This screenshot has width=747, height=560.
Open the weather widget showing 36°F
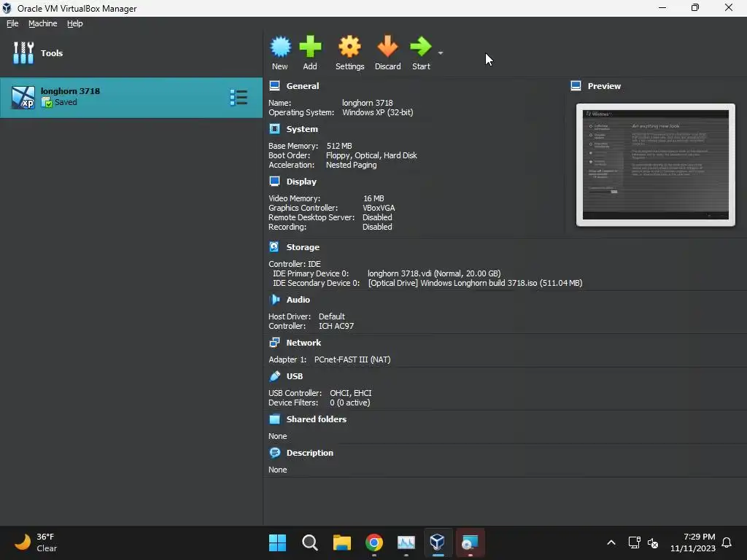tap(36, 542)
